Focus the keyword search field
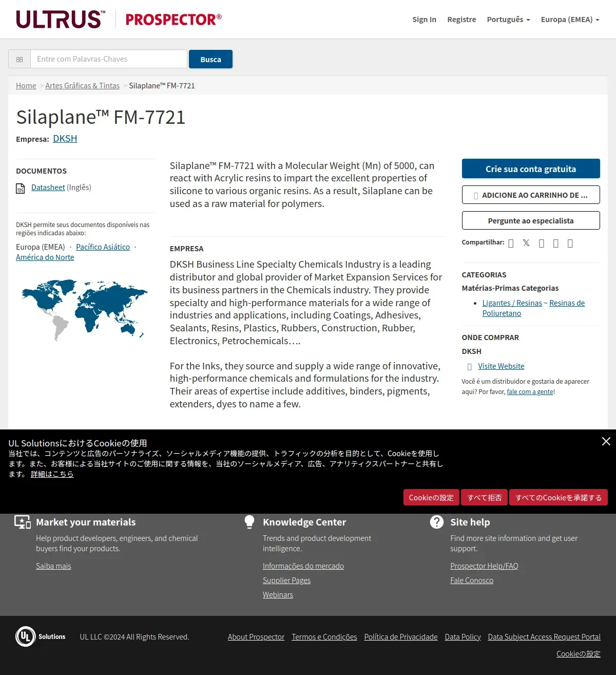The width and height of the screenshot is (616, 675). point(109,59)
